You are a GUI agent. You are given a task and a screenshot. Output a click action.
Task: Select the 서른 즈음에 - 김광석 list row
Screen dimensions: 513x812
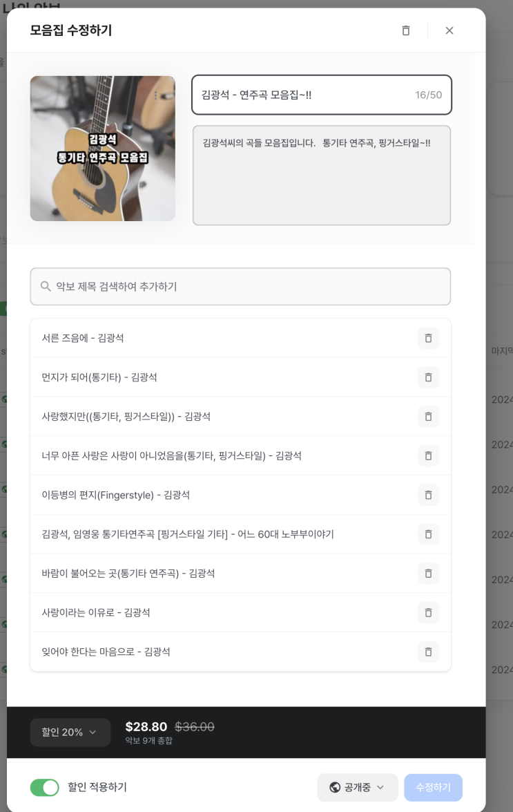(x=240, y=338)
